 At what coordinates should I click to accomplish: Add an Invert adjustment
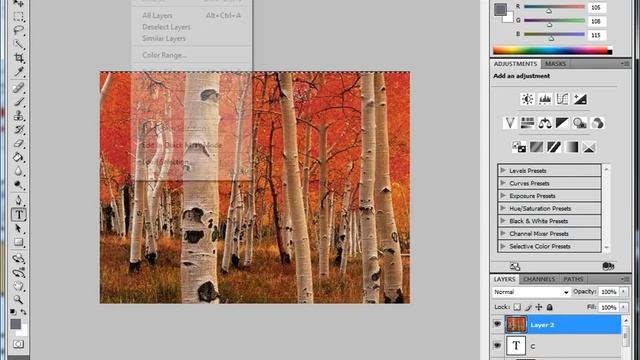point(519,147)
